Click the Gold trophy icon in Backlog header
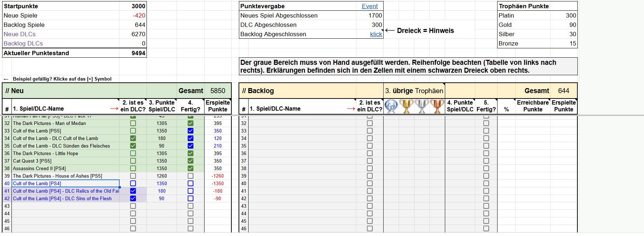 pos(407,107)
